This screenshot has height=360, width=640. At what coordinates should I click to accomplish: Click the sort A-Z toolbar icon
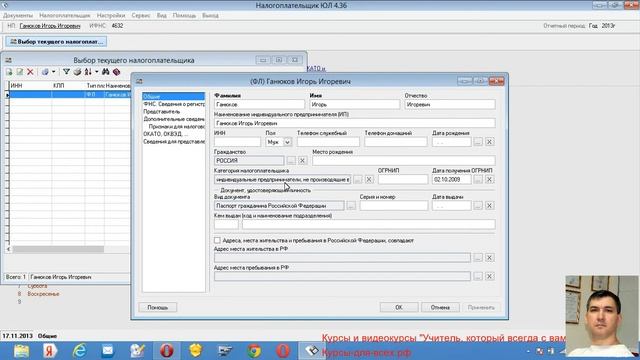tap(88, 72)
